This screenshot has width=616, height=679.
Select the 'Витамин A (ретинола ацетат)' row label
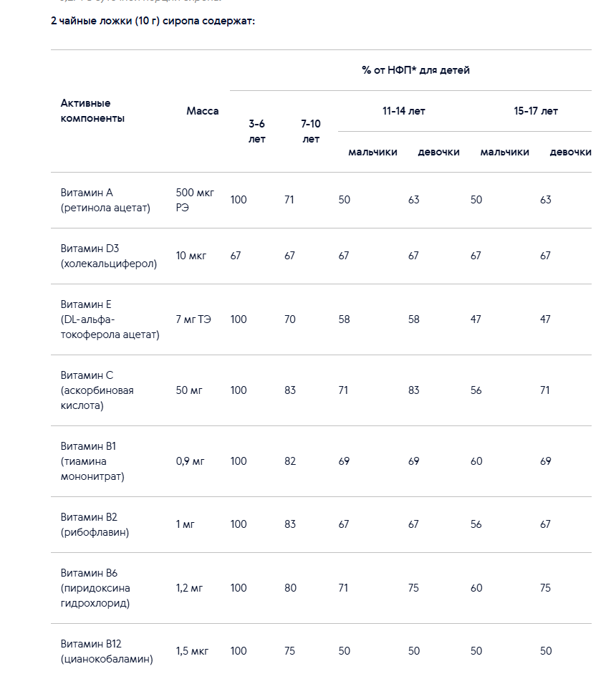pos(105,200)
